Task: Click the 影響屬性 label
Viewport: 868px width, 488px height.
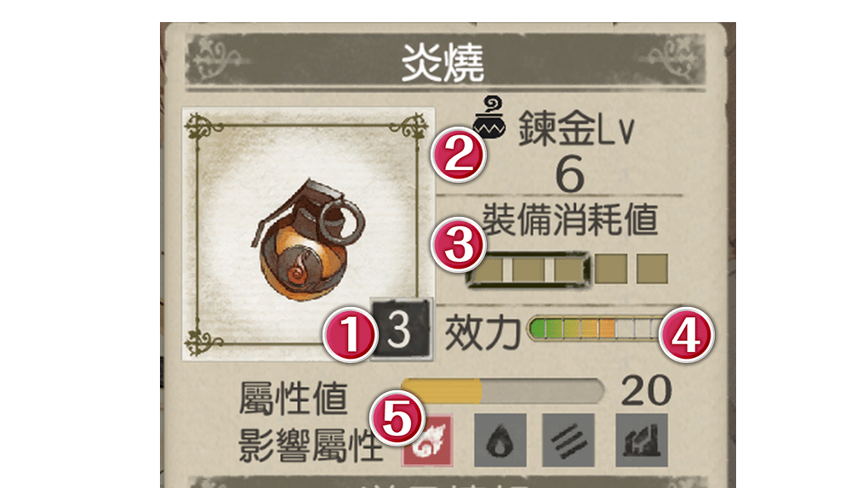Action: 311,445
